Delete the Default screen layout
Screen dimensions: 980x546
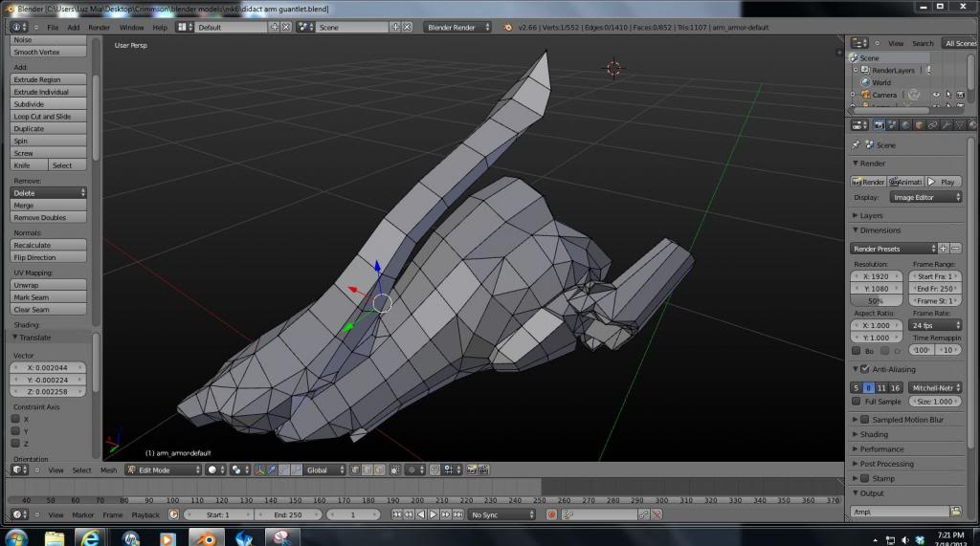click(x=285, y=27)
